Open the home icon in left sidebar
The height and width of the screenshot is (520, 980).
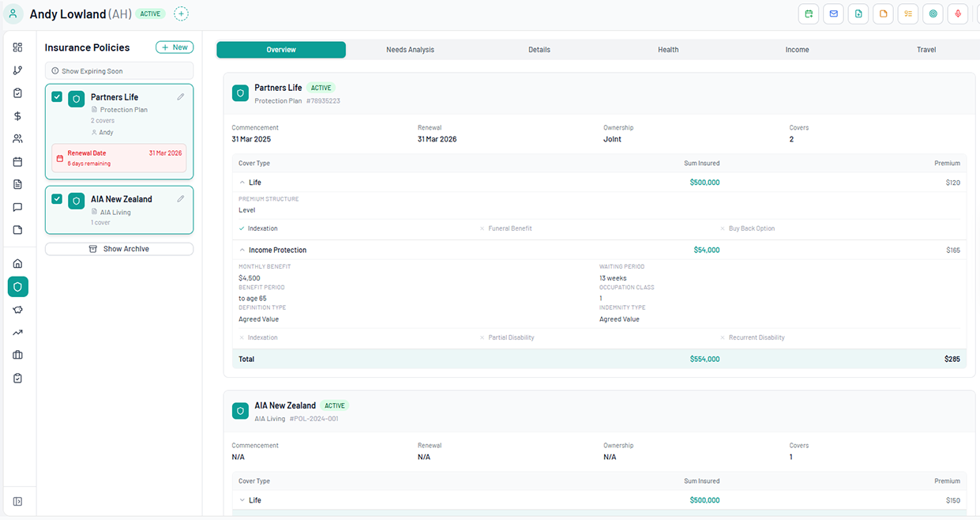(x=17, y=264)
